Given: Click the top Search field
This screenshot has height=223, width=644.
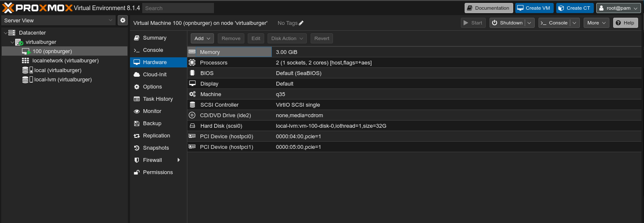Looking at the screenshot, I should pos(178,8).
